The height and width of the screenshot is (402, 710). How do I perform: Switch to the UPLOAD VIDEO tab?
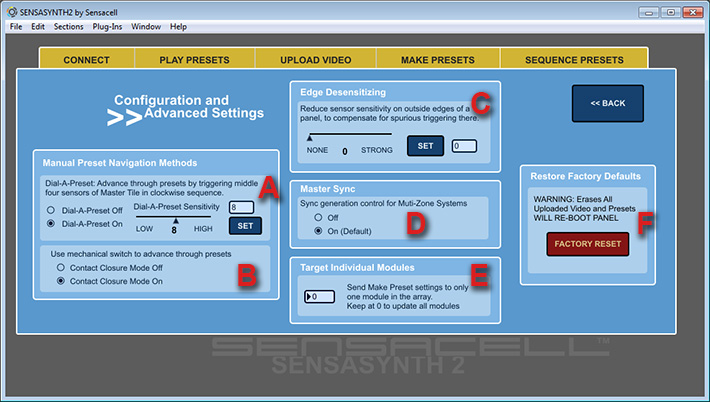point(316,59)
